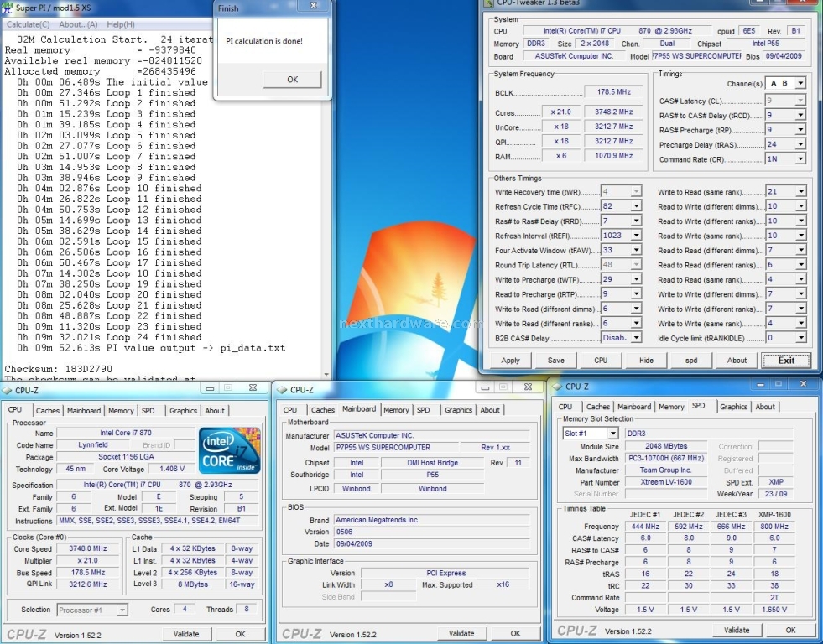Click the Part Number 'Xtreem LV-1600' field

pos(666,482)
